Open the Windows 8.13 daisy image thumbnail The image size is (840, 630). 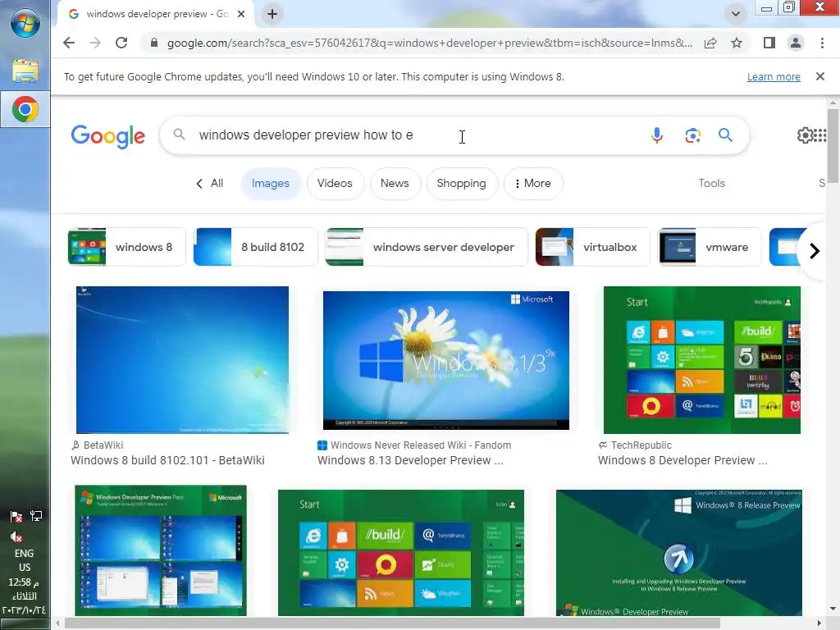pos(445,360)
